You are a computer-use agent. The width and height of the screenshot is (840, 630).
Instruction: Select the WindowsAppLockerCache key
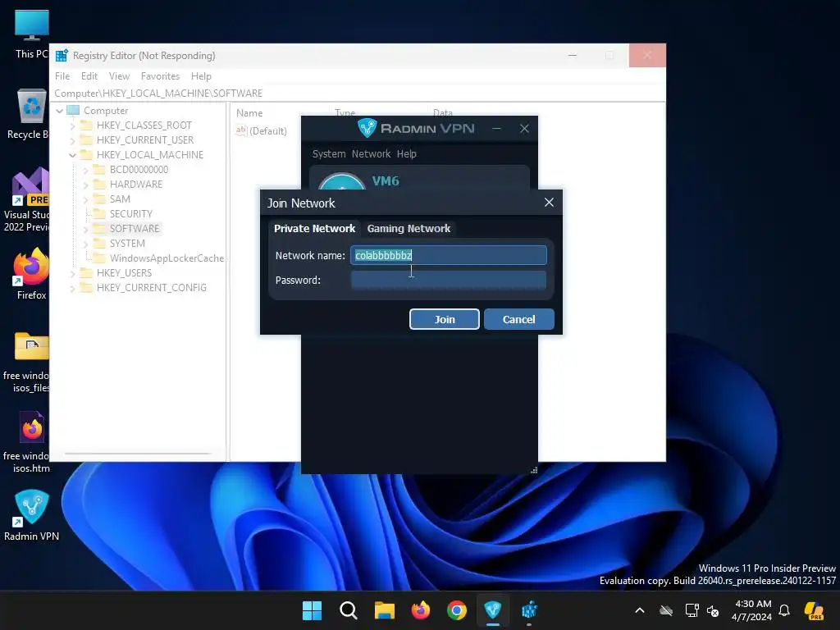tap(167, 258)
